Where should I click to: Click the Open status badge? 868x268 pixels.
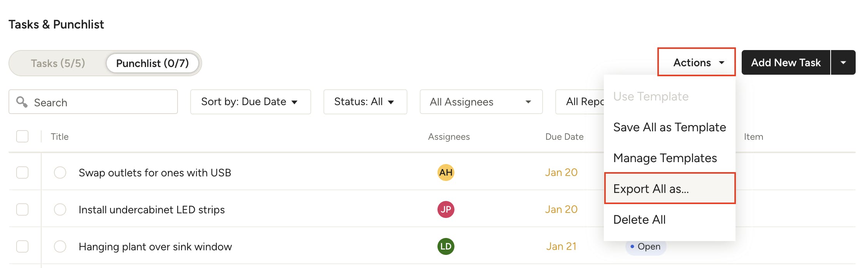pos(646,246)
